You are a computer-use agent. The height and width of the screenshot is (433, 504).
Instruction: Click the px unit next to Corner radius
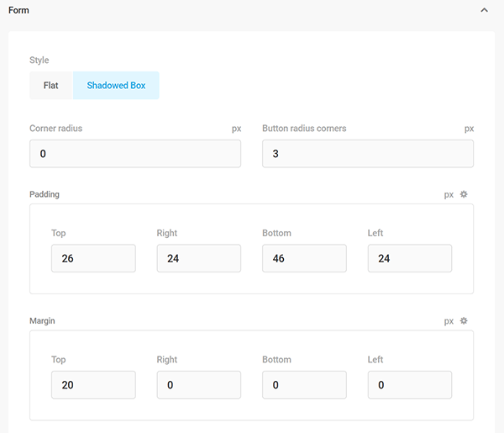[x=236, y=129]
